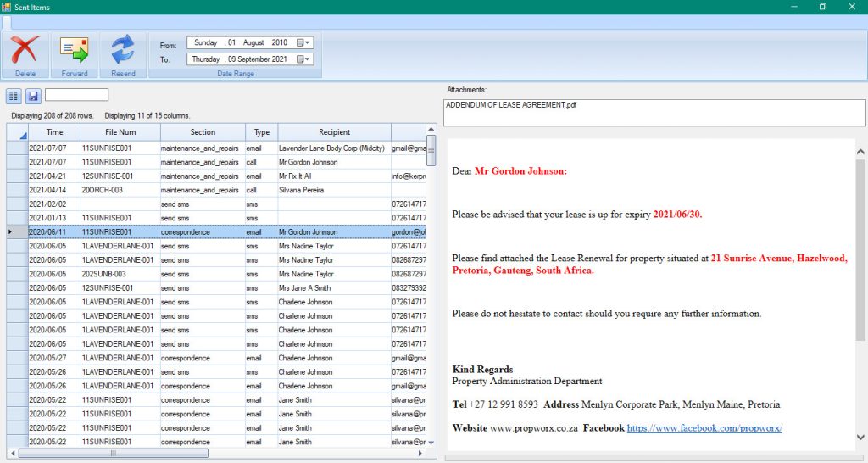
Task: Click the blue Resend arrows icon
Action: click(123, 50)
